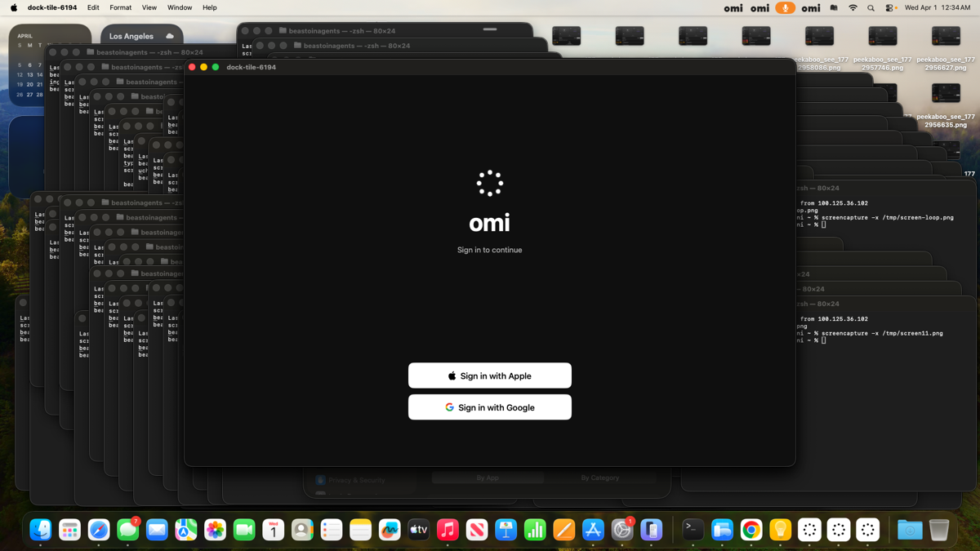The height and width of the screenshot is (551, 980).
Task: Open App Store from the Dock
Action: (593, 530)
